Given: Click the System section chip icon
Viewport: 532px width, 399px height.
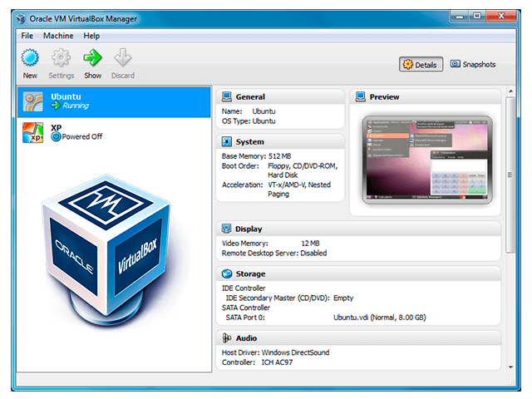Looking at the screenshot, I should click(x=227, y=141).
